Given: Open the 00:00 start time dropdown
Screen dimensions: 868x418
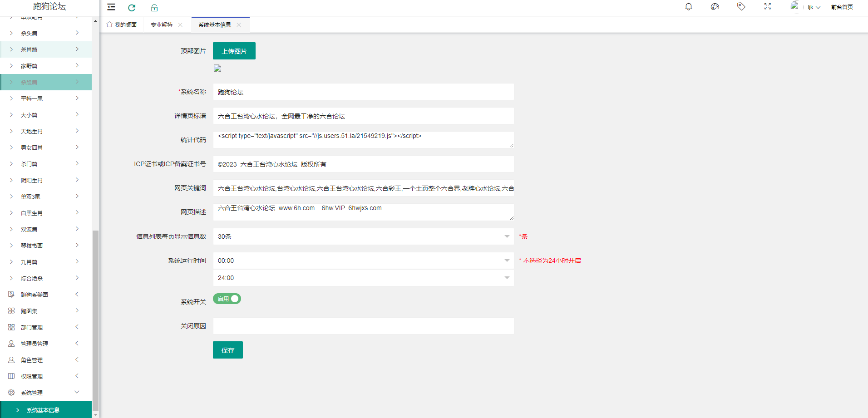Looking at the screenshot, I should (x=363, y=261).
